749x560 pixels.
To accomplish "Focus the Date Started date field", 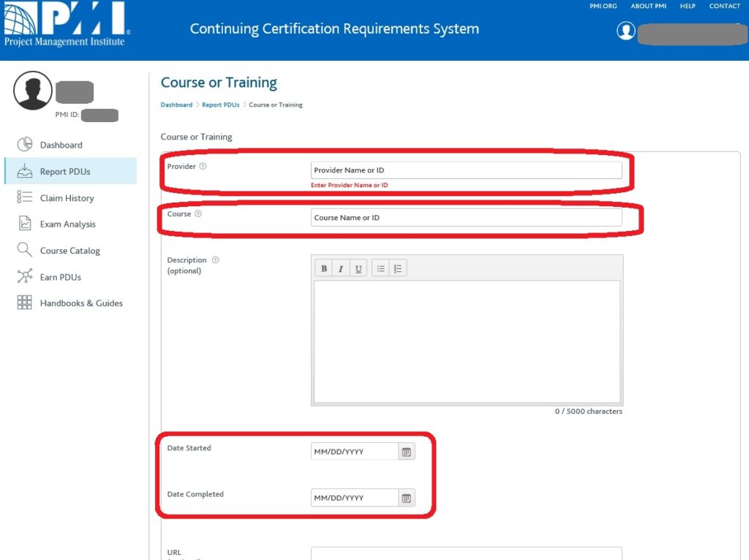I will point(355,452).
